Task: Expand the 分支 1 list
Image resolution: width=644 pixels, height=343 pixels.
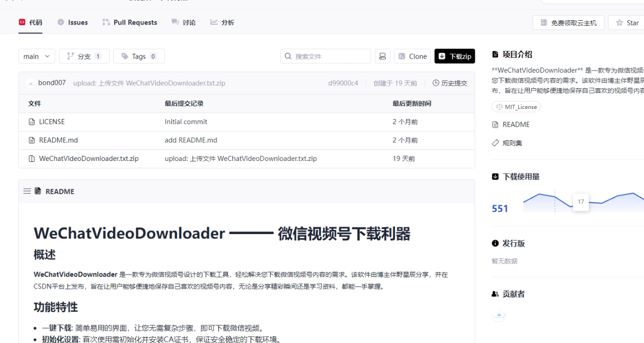Action: tap(84, 56)
